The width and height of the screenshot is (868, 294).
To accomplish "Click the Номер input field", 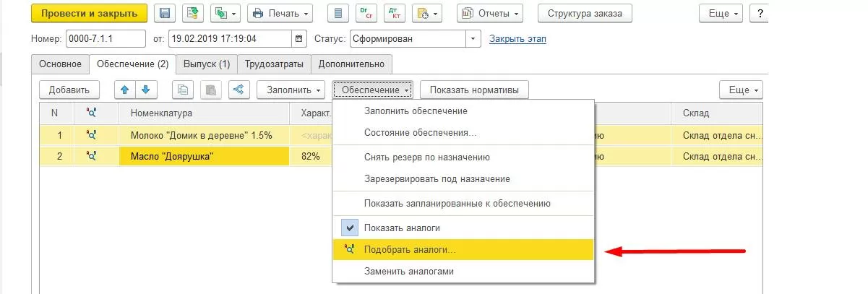I will pyautogui.click(x=106, y=38).
